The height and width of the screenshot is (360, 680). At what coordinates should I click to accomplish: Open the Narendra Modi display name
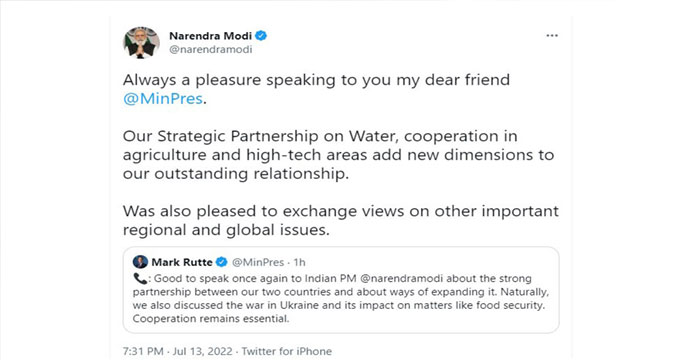(x=210, y=36)
